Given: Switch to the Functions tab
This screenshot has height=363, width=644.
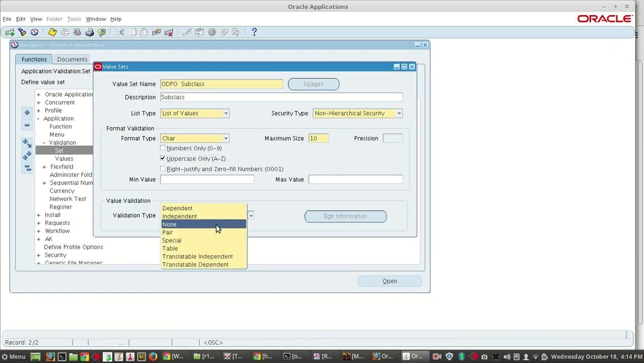Looking at the screenshot, I should (x=34, y=59).
